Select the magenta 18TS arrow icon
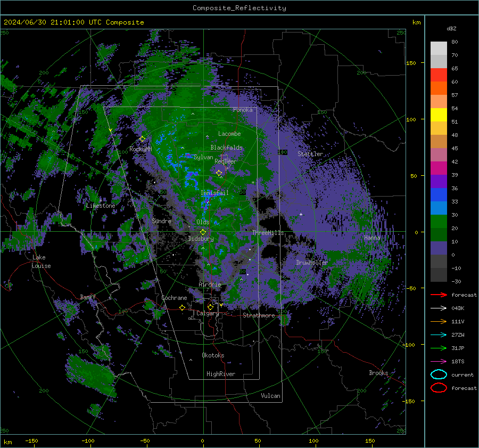This screenshot has height=448, width=479. pyautogui.click(x=439, y=362)
